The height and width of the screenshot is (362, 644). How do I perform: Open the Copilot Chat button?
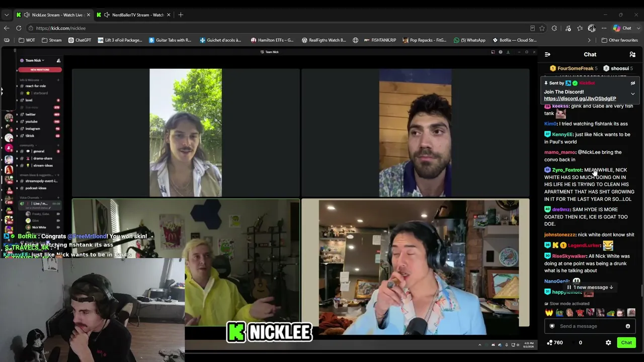(622, 28)
